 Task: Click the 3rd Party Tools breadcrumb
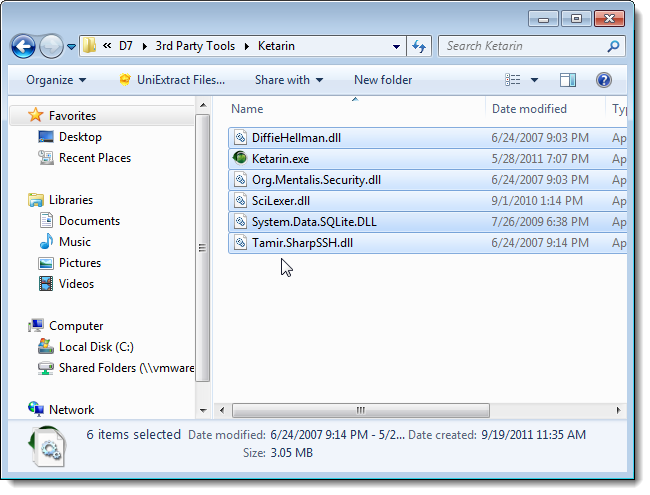tap(195, 46)
